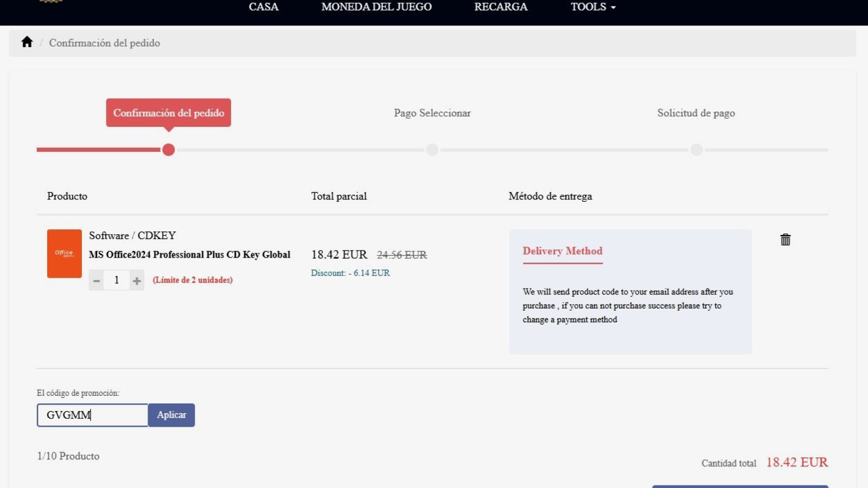Click the Software / CDKEY category text

click(x=132, y=235)
